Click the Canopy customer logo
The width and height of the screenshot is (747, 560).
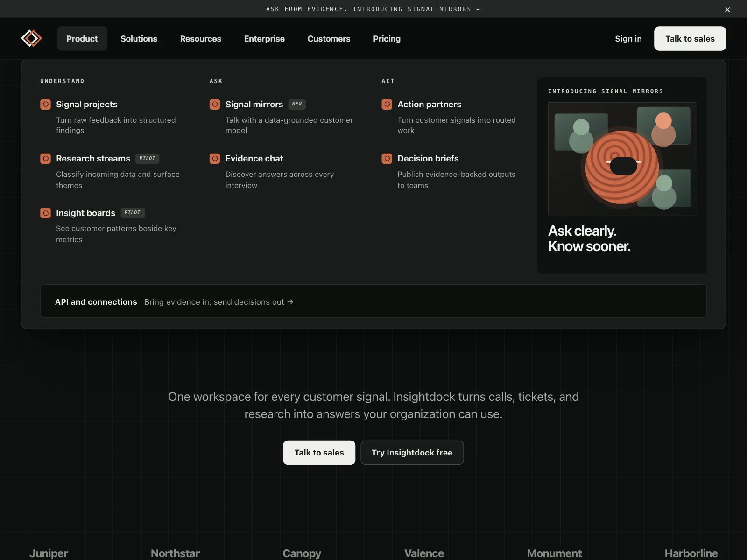tap(302, 553)
